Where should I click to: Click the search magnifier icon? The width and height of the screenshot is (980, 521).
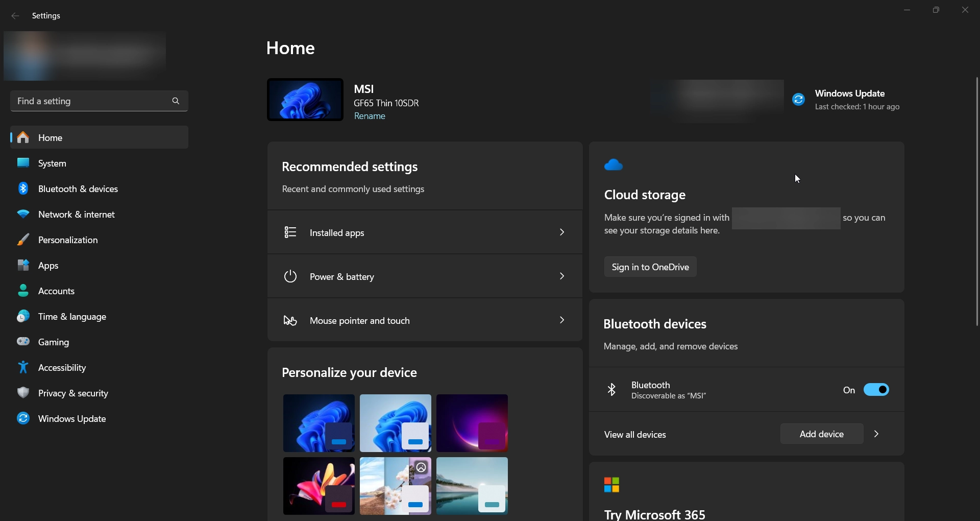[176, 101]
